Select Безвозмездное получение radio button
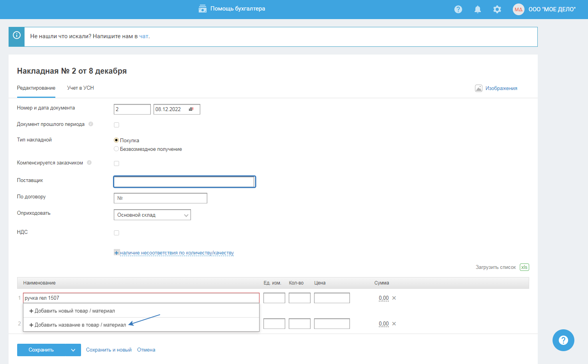Image resolution: width=588 pixels, height=364 pixels. (116, 149)
